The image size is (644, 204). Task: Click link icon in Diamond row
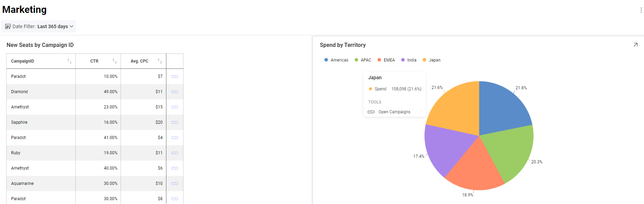tap(175, 92)
